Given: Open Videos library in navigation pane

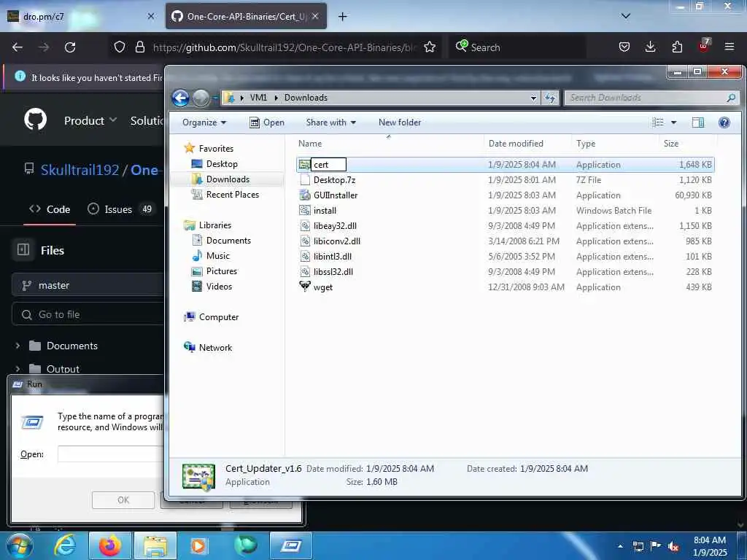Looking at the screenshot, I should coord(219,286).
